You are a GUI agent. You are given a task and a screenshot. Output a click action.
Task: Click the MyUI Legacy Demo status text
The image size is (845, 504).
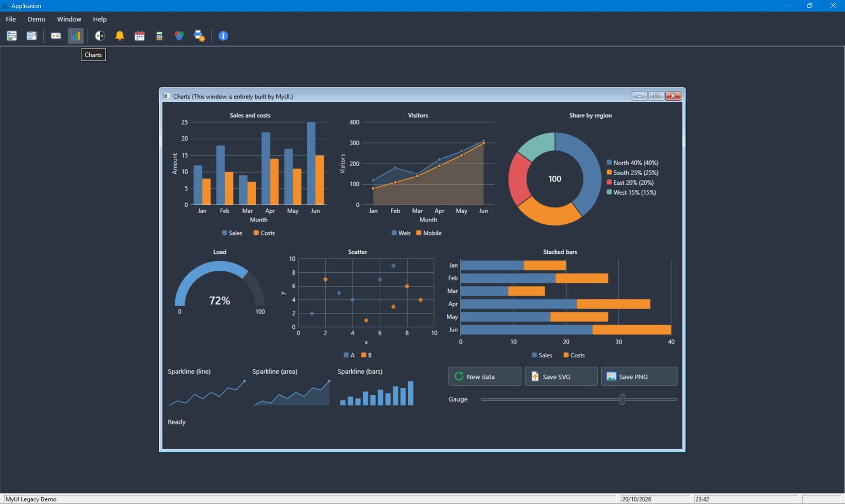pyautogui.click(x=31, y=499)
